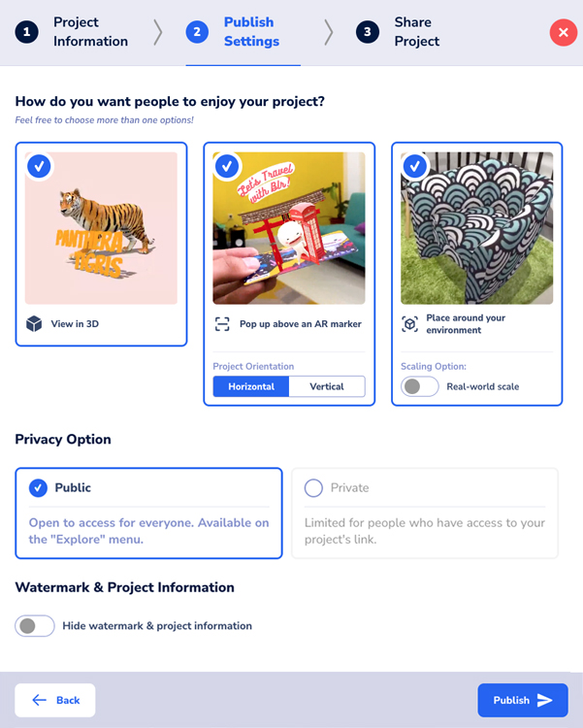Click the step 1 number circle

(x=26, y=32)
